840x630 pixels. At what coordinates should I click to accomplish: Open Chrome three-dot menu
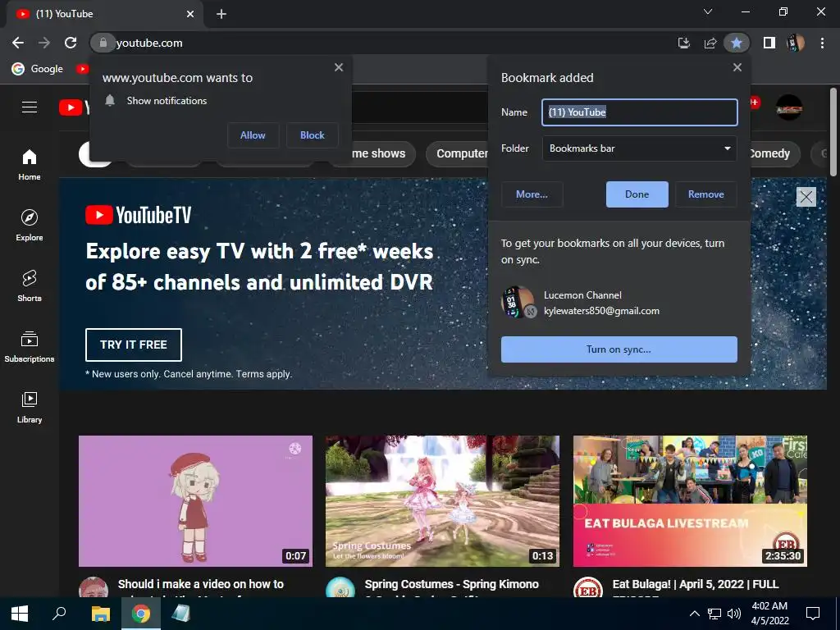tap(822, 43)
